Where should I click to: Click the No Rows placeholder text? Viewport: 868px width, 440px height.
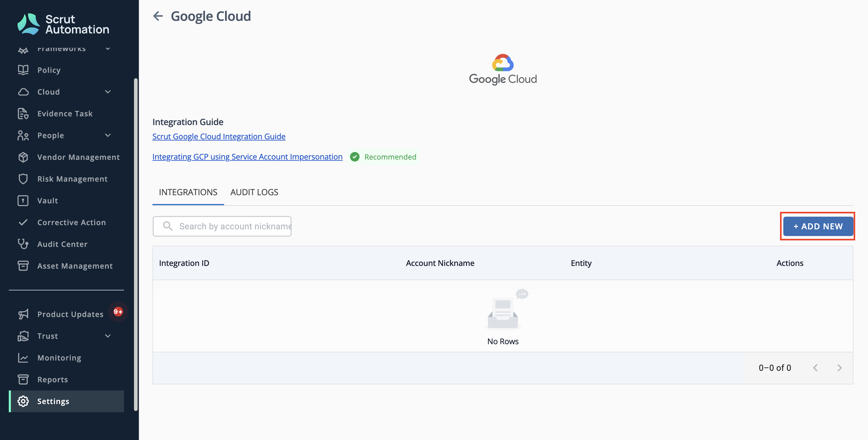(x=503, y=341)
